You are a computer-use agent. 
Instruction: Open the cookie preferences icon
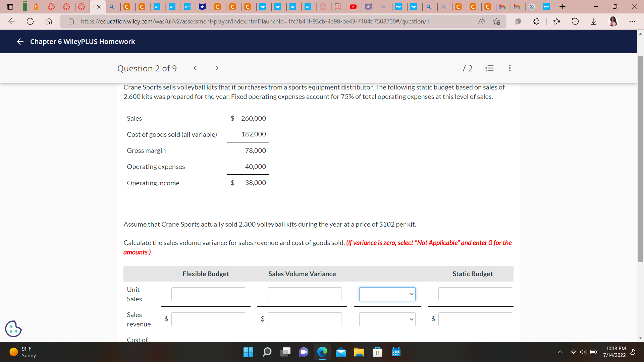[13, 328]
